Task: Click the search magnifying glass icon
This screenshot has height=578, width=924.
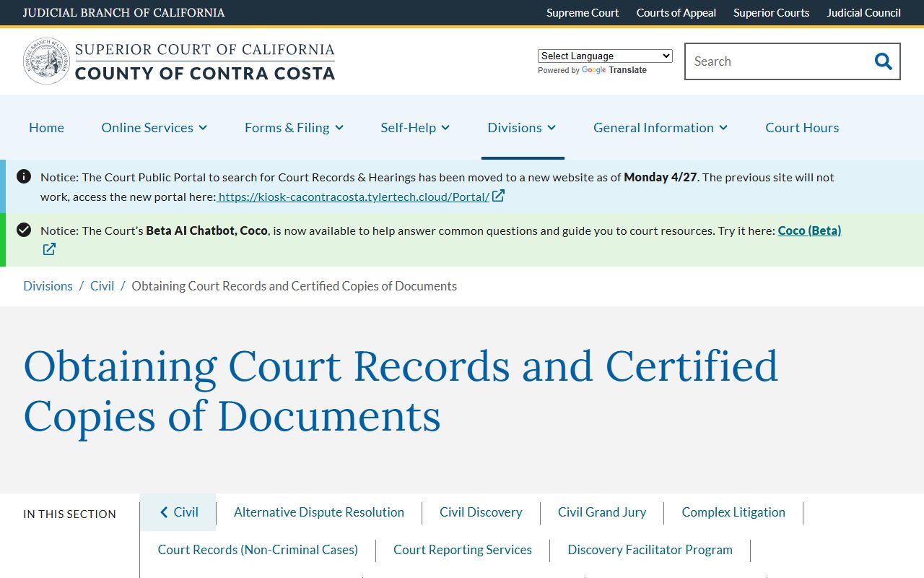Action: coord(883,61)
